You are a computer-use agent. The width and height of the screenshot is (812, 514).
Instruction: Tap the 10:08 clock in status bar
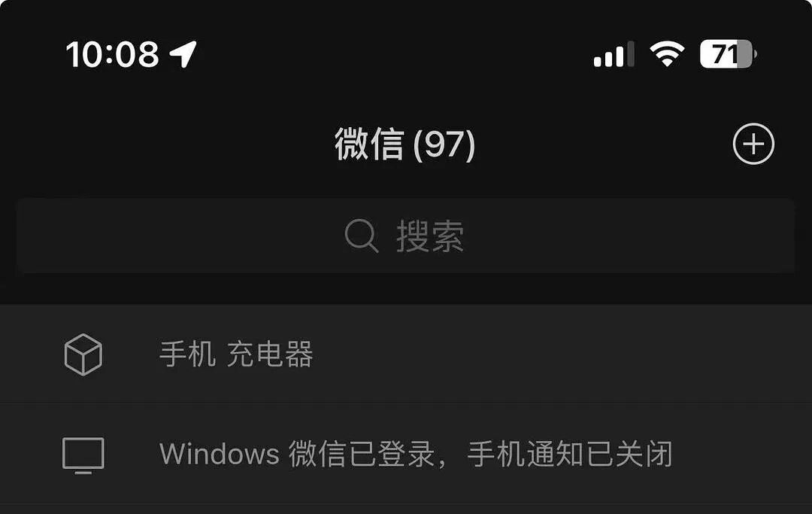pyautogui.click(x=112, y=54)
